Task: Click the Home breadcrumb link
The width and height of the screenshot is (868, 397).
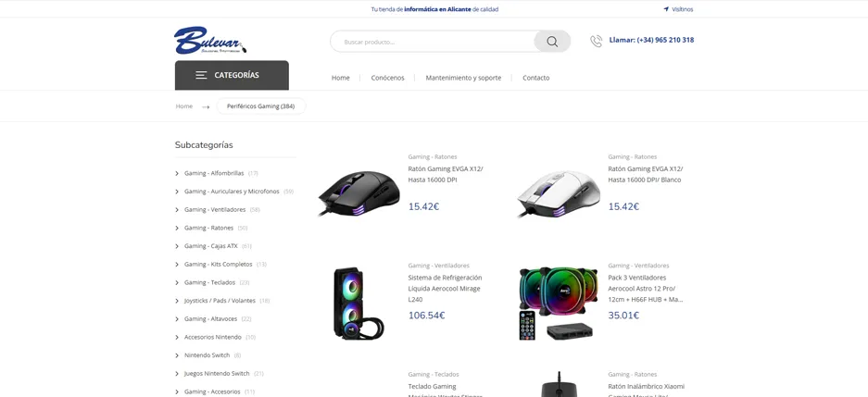Action: tap(184, 106)
